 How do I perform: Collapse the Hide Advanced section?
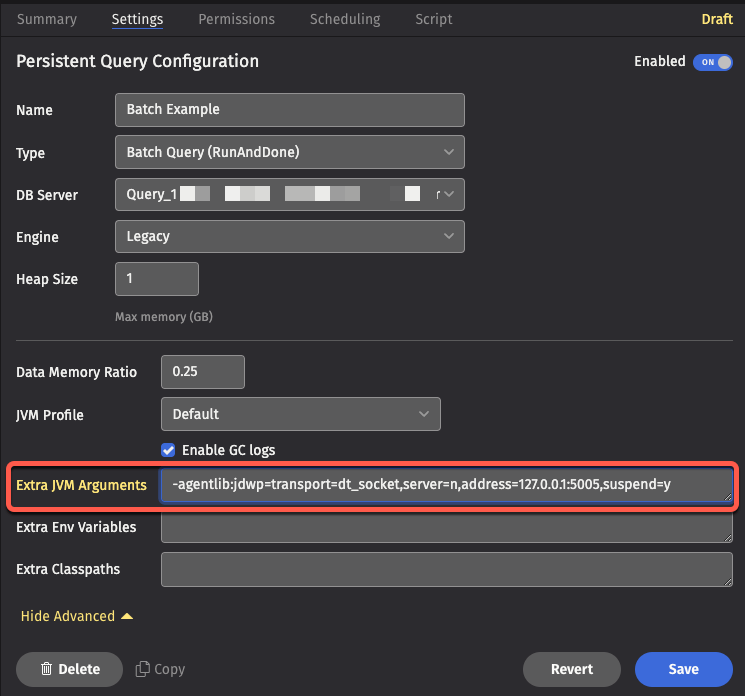[x=76, y=616]
